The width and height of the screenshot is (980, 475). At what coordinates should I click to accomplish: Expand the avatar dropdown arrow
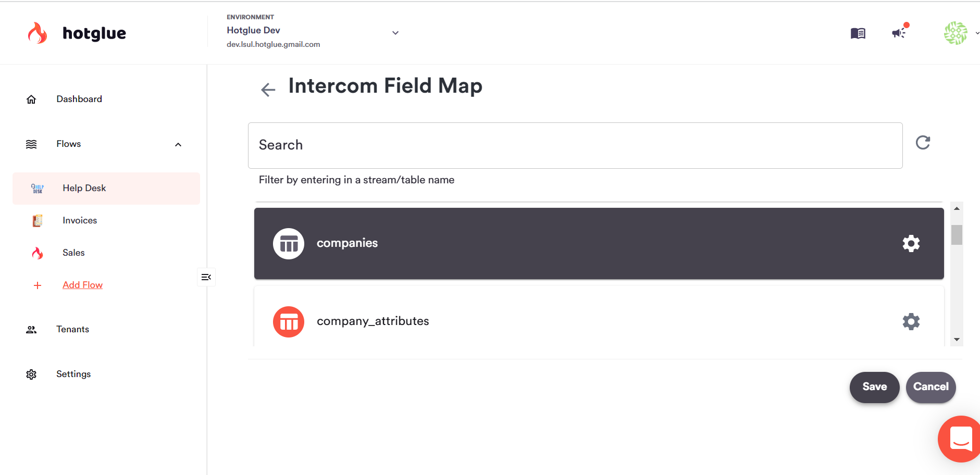click(x=977, y=33)
